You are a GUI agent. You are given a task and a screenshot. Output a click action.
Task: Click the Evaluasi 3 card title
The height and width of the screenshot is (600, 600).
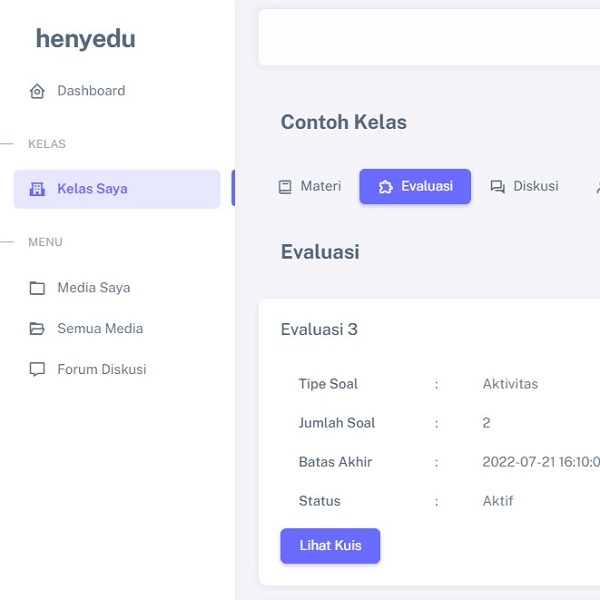pos(319,329)
